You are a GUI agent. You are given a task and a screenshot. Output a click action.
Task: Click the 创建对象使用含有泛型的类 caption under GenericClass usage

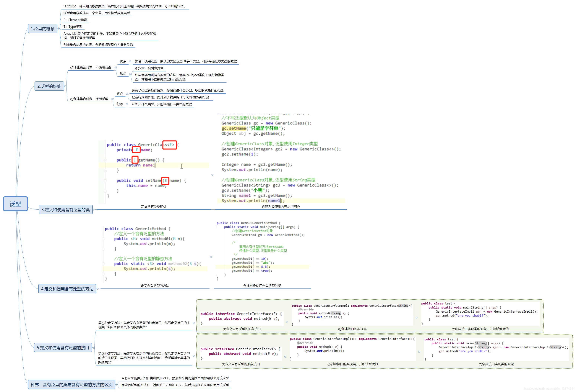coord(281,206)
